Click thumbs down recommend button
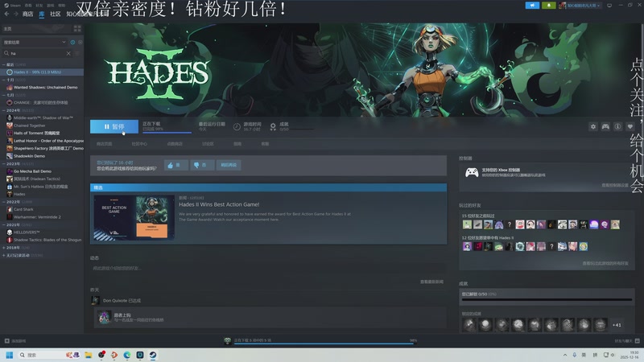The height and width of the screenshot is (362, 644). point(202,165)
